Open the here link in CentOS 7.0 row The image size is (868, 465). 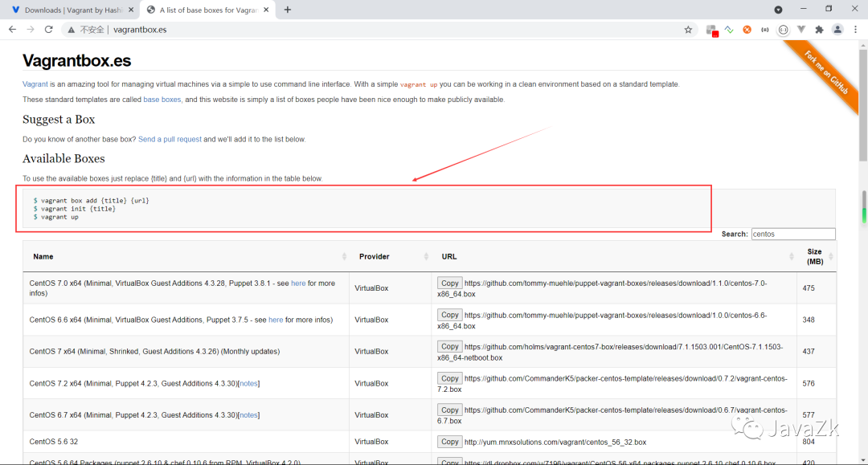(x=298, y=283)
